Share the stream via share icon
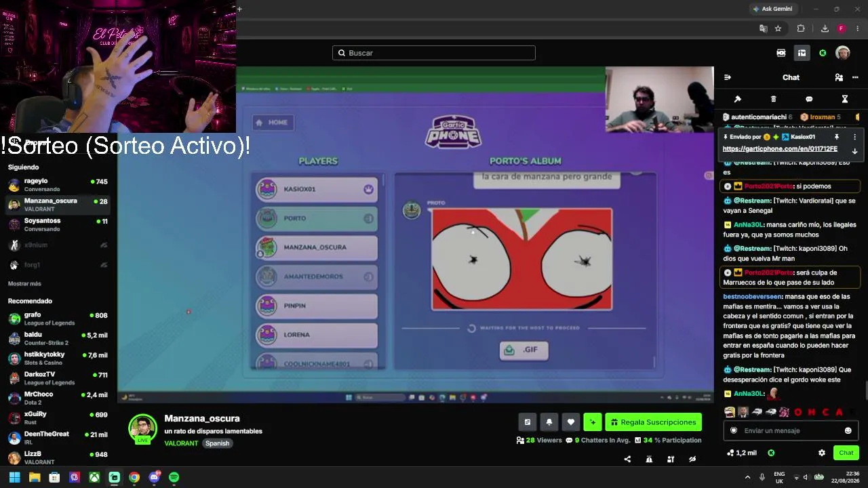Screen dimensions: 868x488 627,459
